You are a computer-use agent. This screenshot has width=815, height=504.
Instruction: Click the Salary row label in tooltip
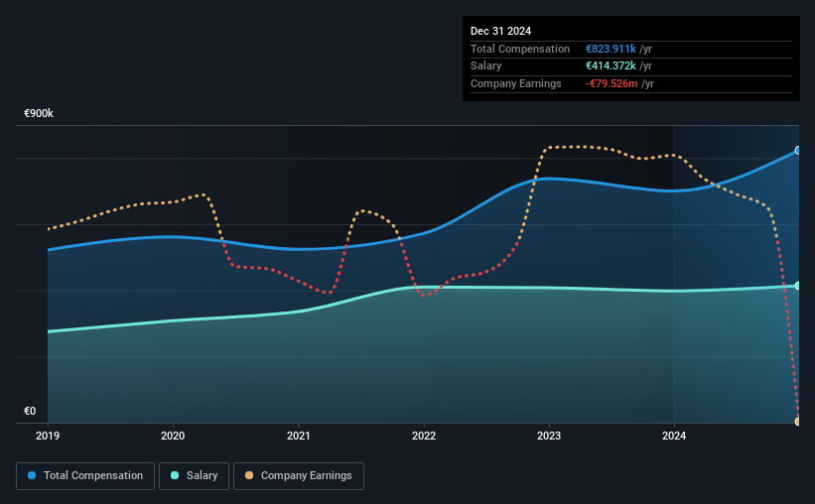486,66
